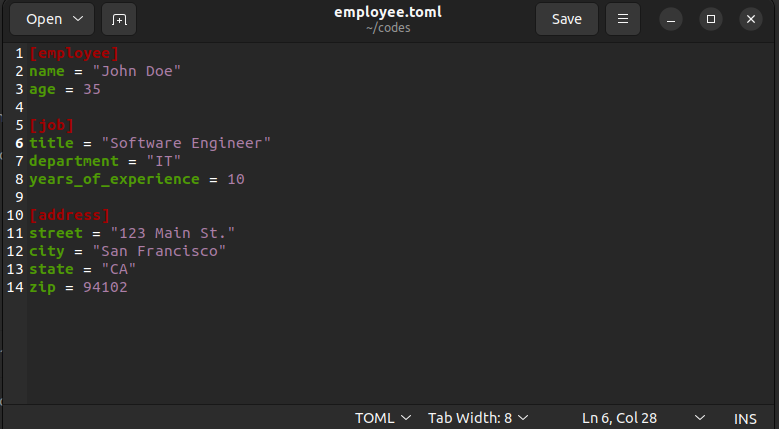The image size is (779, 429).
Task: Click the employee.toml window title
Action: 388,12
